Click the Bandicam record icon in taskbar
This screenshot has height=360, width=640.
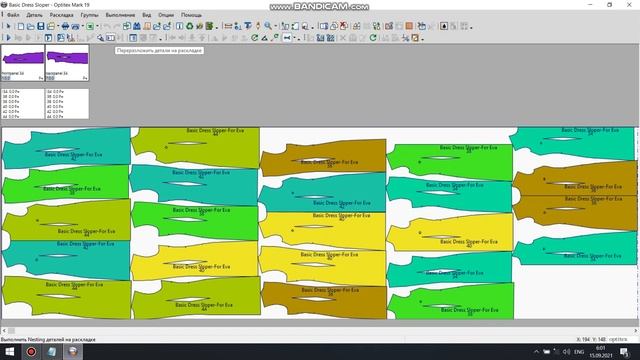point(31,351)
